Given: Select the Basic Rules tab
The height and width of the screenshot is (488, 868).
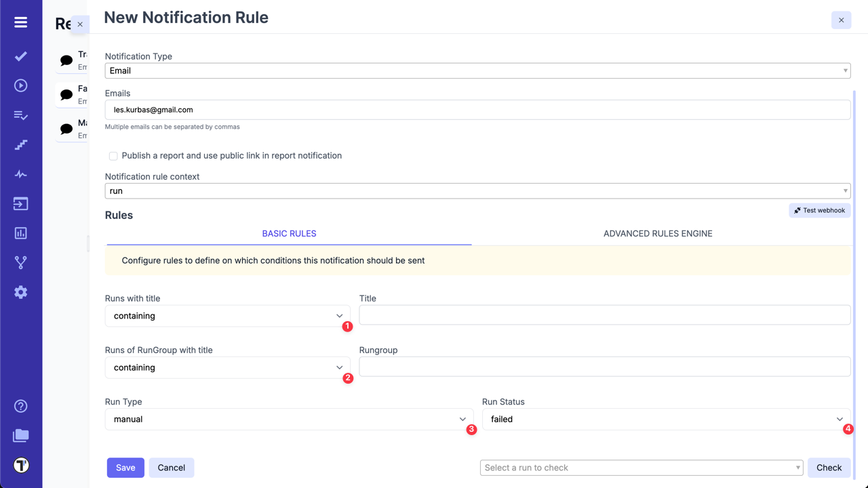Looking at the screenshot, I should pyautogui.click(x=289, y=233).
